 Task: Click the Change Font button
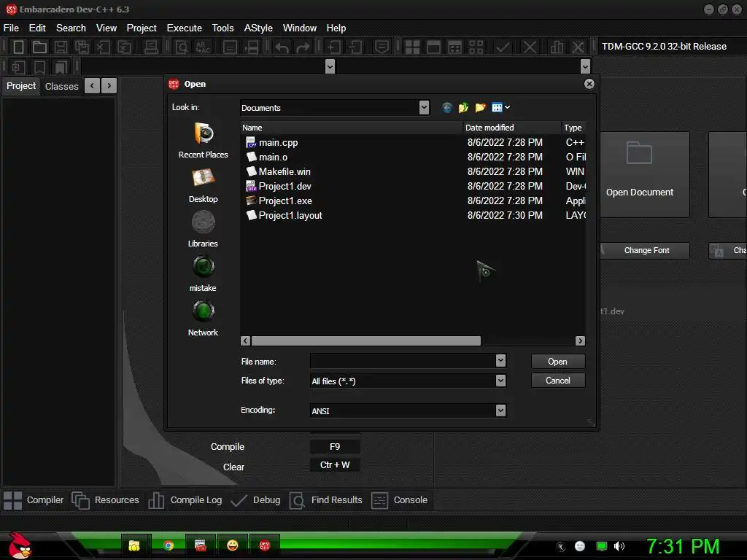coord(646,251)
